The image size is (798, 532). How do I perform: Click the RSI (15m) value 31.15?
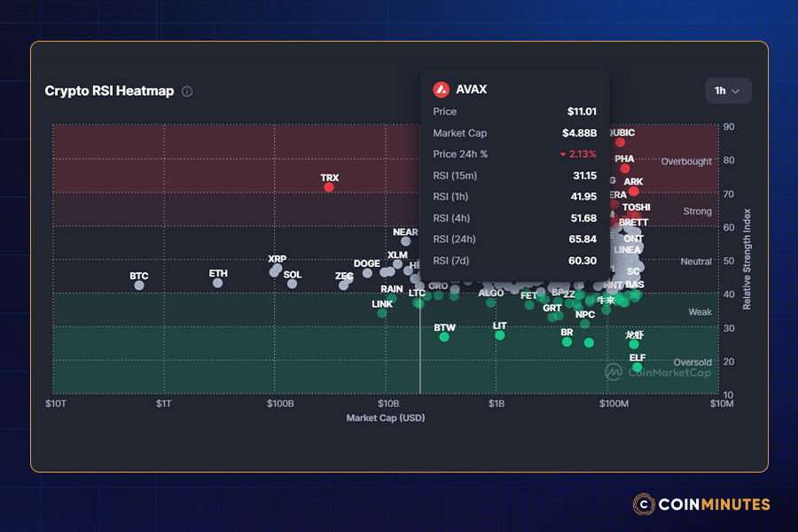(x=585, y=176)
